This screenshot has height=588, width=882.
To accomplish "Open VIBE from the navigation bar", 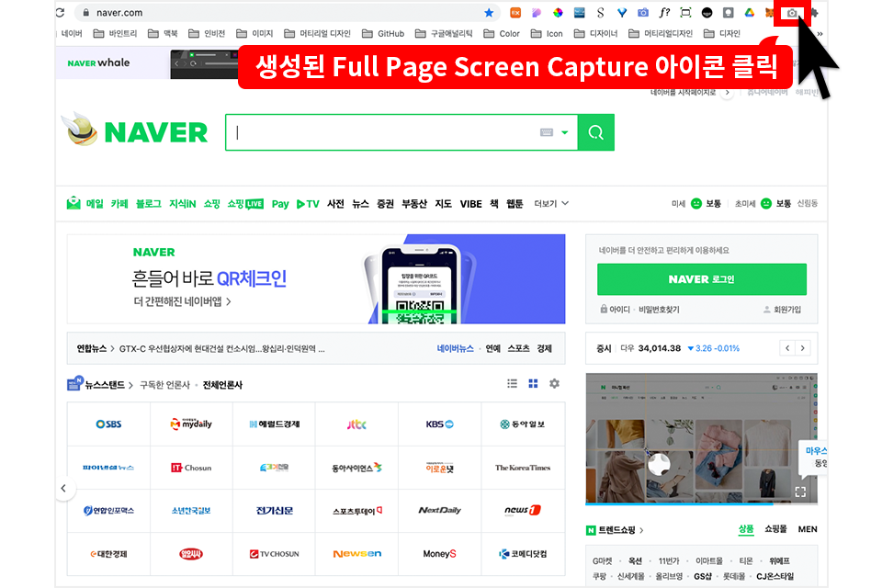I will (470, 204).
